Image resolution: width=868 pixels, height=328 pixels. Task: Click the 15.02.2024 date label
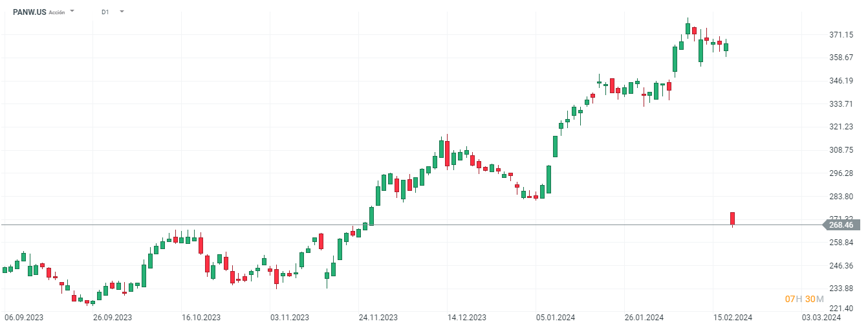tap(733, 318)
